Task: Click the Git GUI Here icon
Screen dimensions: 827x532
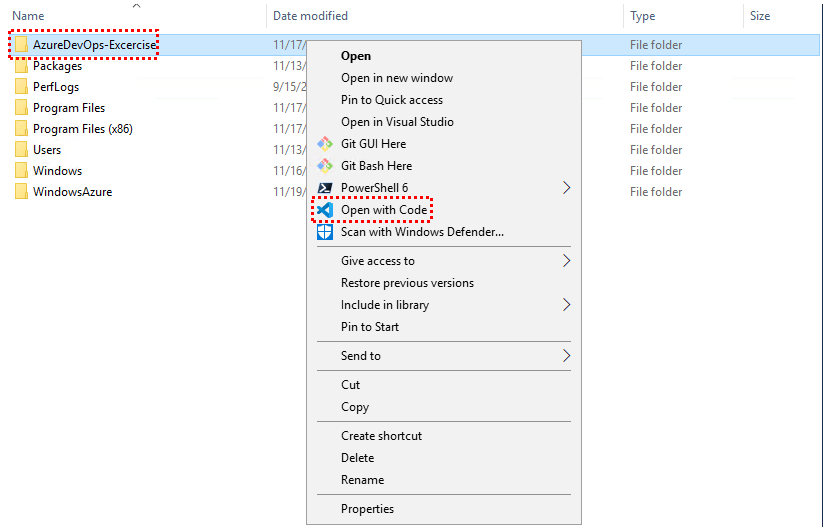Action: pos(325,143)
